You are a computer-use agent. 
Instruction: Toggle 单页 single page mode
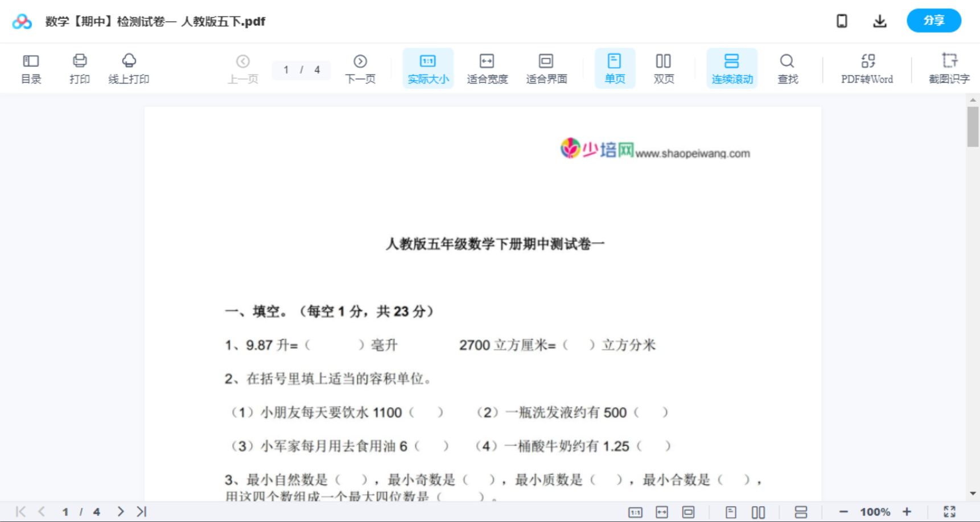615,68
